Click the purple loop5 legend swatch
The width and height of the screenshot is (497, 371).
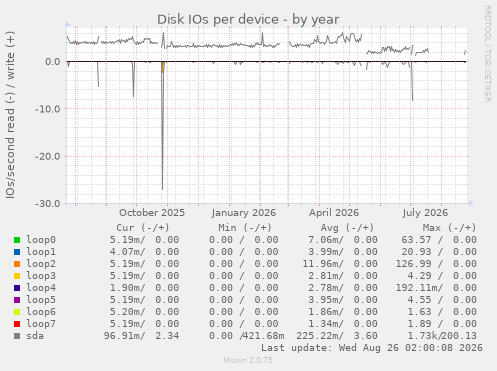tap(17, 300)
